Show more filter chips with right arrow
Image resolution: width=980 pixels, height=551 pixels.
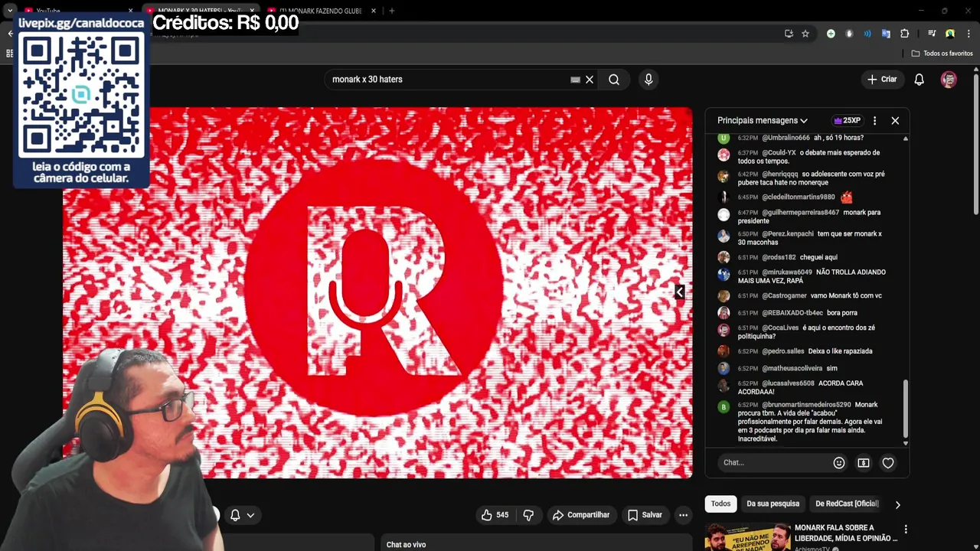[x=897, y=504]
